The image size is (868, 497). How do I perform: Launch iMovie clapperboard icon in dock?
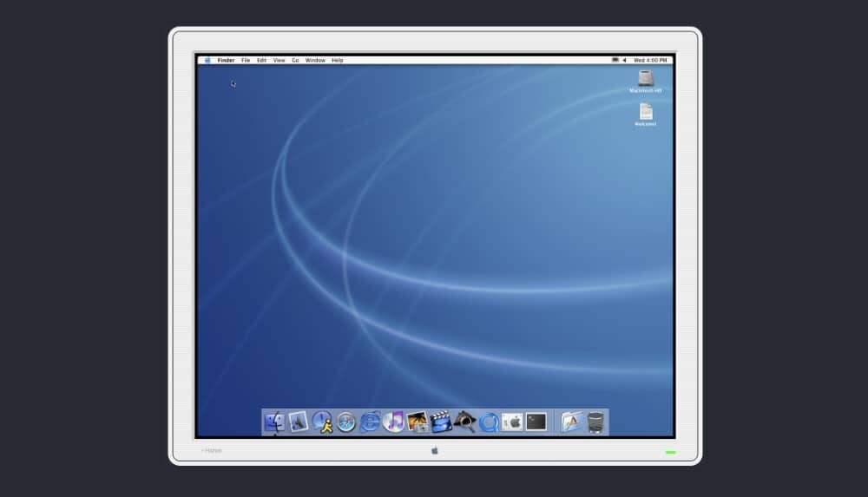click(x=441, y=422)
